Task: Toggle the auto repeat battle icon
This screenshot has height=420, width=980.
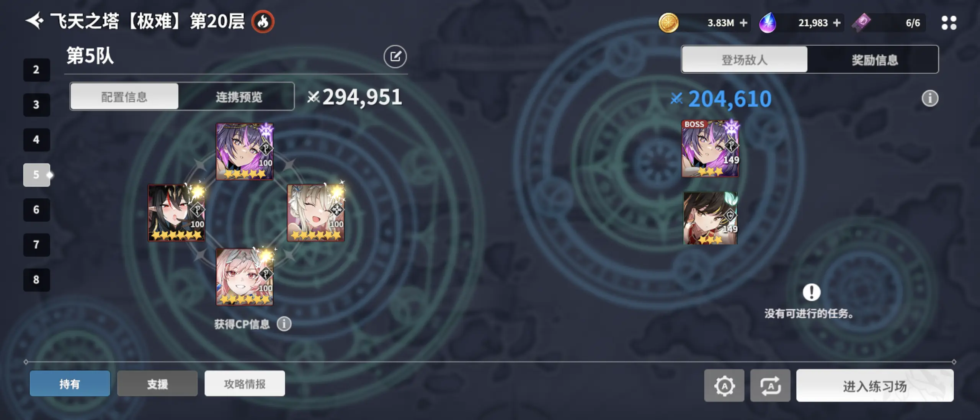Action: coord(770,386)
